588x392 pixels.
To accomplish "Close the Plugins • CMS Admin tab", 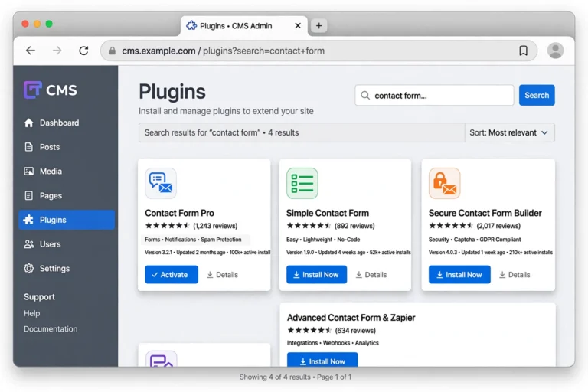I will click(298, 26).
